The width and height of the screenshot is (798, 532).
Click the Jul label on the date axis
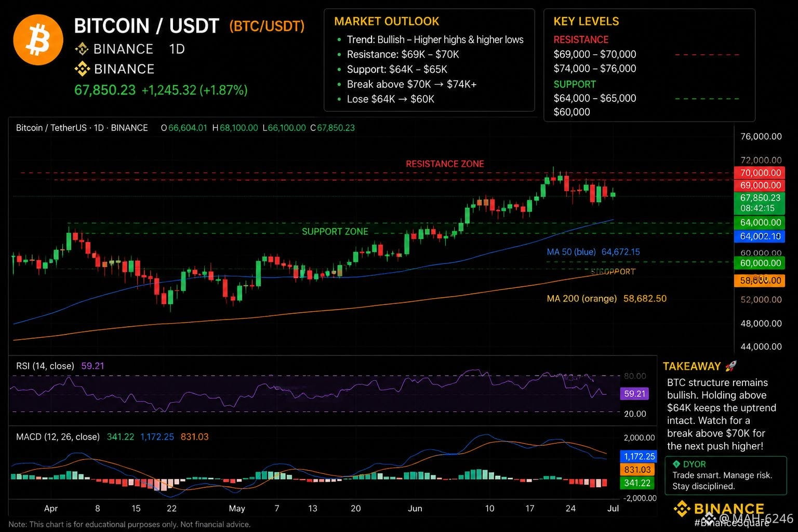coord(613,508)
